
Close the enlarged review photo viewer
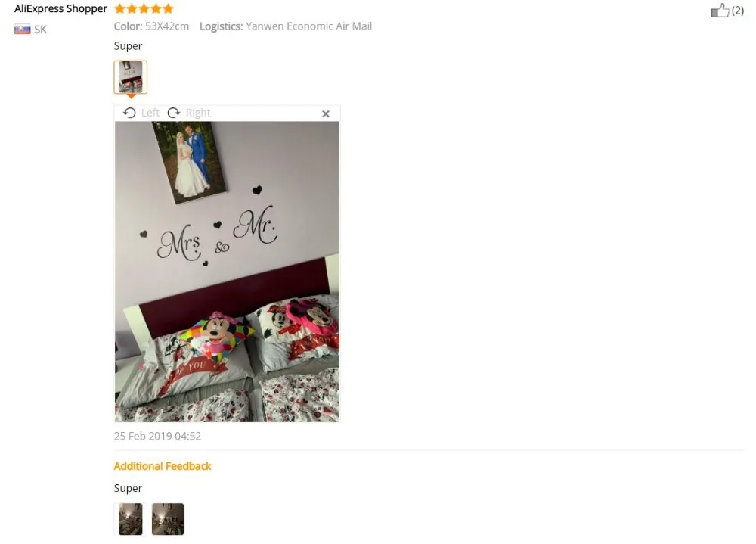point(326,113)
